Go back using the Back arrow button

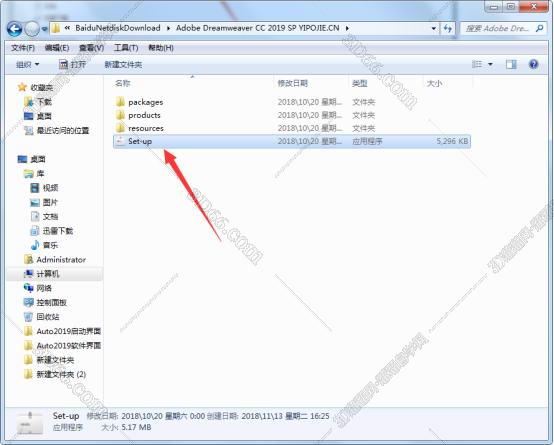[14, 29]
